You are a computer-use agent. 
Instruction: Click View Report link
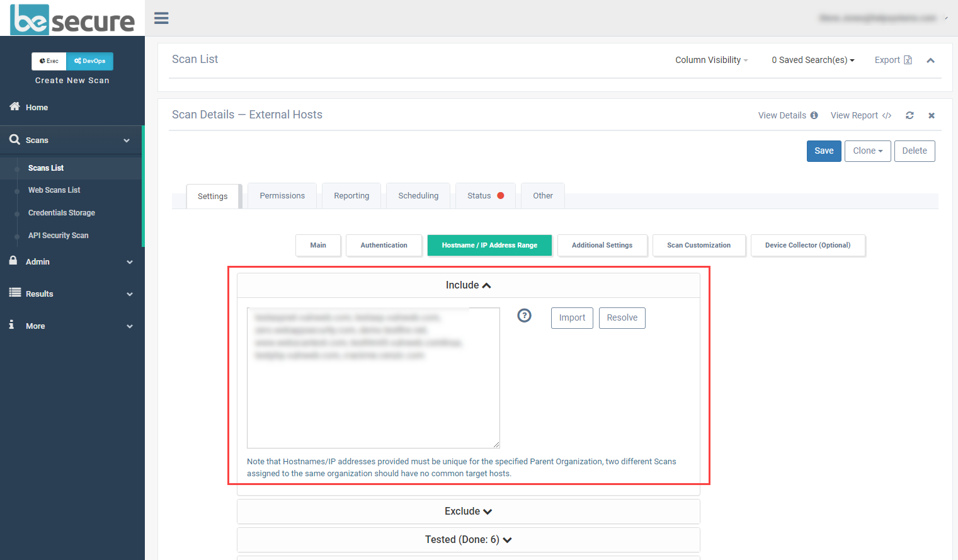(854, 115)
